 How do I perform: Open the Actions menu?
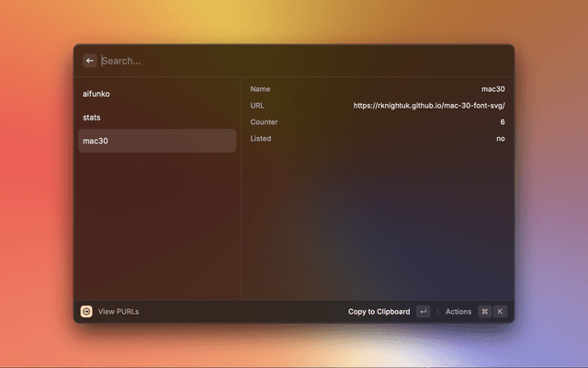pos(458,312)
